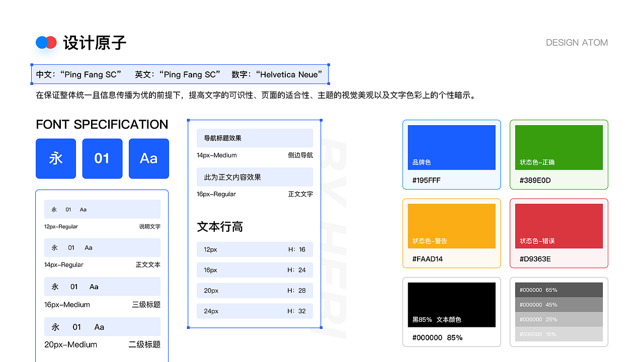Select the blue 永 font sample tile
This screenshot has width=644, height=362.
[56, 158]
